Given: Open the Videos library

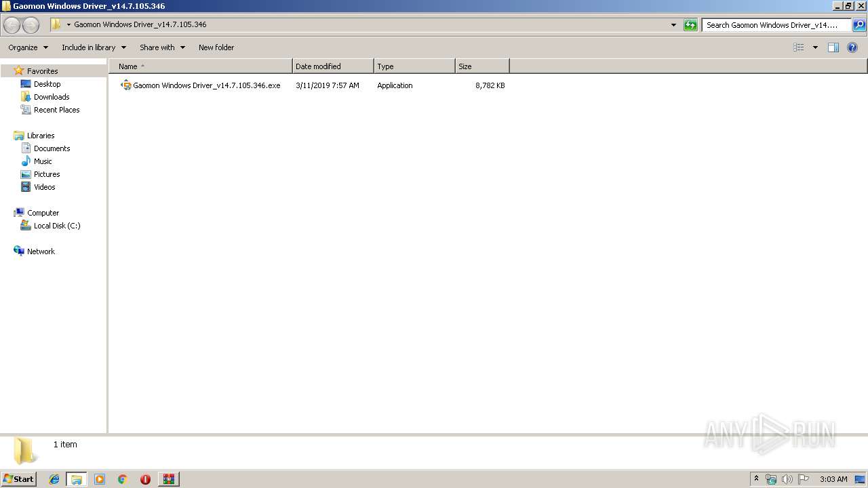Looking at the screenshot, I should (45, 187).
